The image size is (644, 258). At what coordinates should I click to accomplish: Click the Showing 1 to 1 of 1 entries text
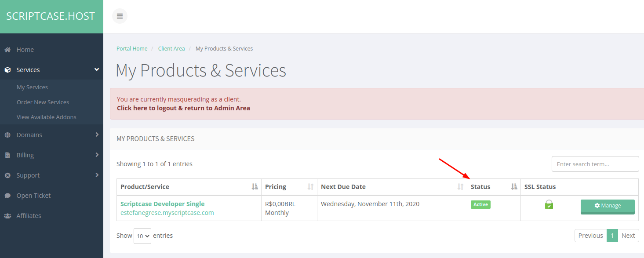(x=154, y=164)
